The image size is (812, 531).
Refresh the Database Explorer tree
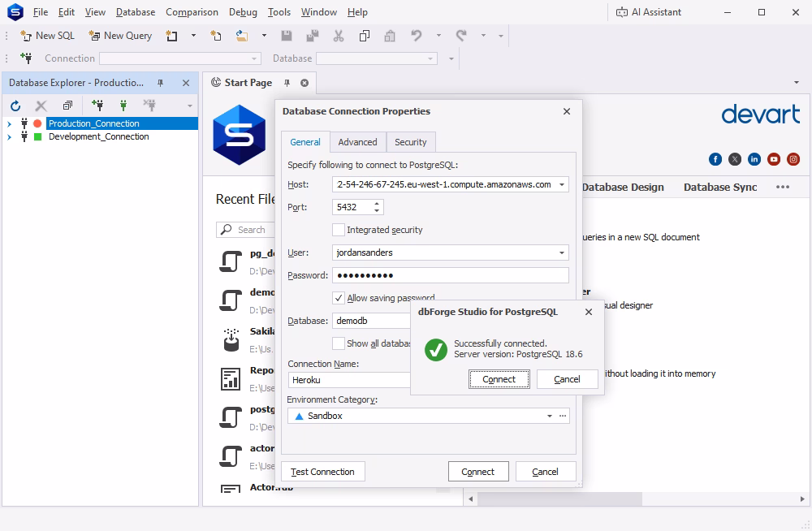point(15,106)
